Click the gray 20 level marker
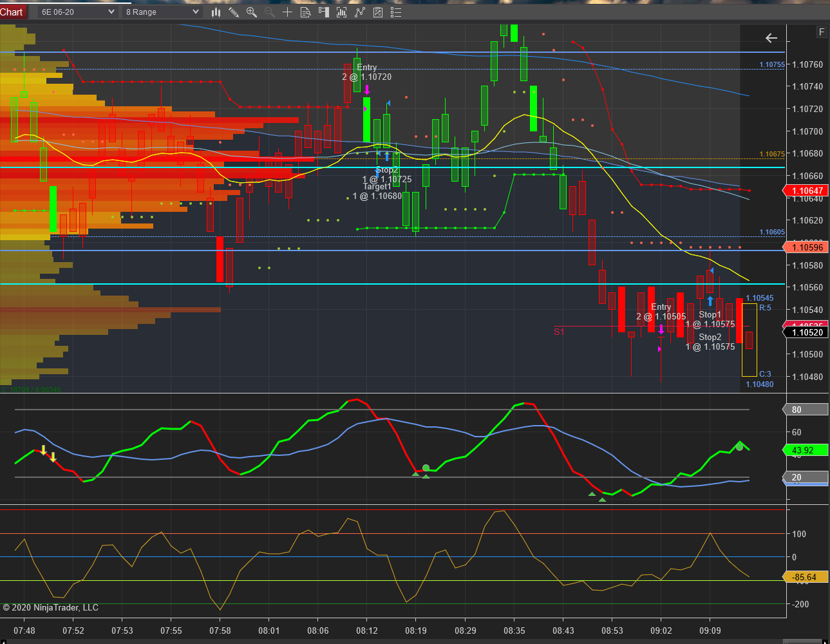830x644 pixels. click(805, 477)
